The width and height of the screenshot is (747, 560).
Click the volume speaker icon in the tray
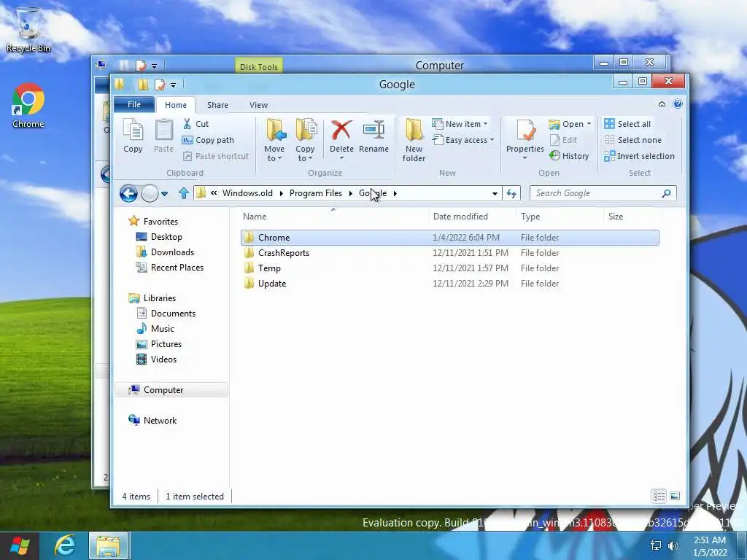point(673,545)
